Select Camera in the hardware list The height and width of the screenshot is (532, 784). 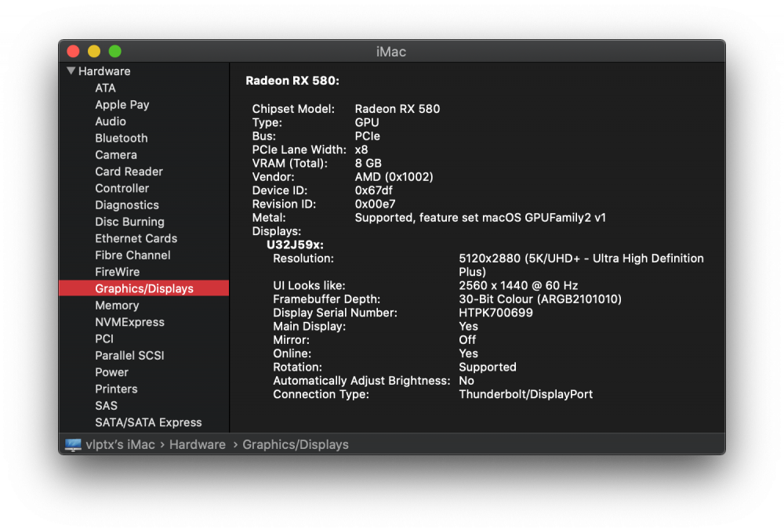pyautogui.click(x=116, y=155)
